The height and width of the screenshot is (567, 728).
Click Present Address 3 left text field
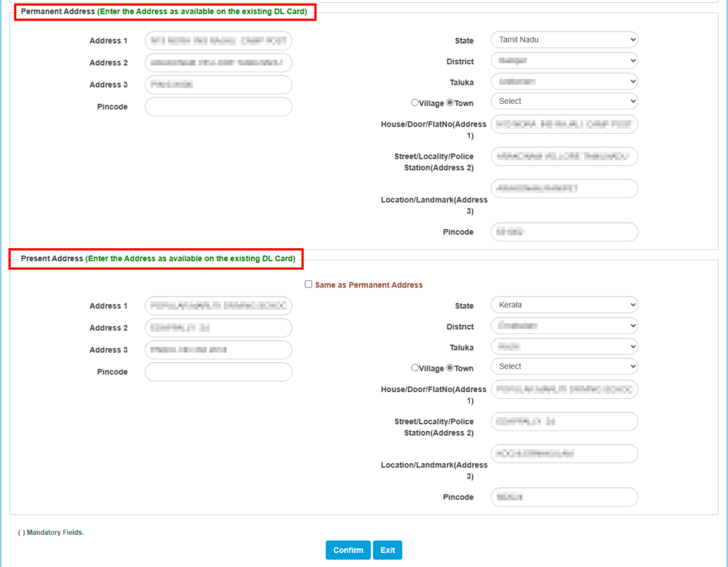[218, 349]
